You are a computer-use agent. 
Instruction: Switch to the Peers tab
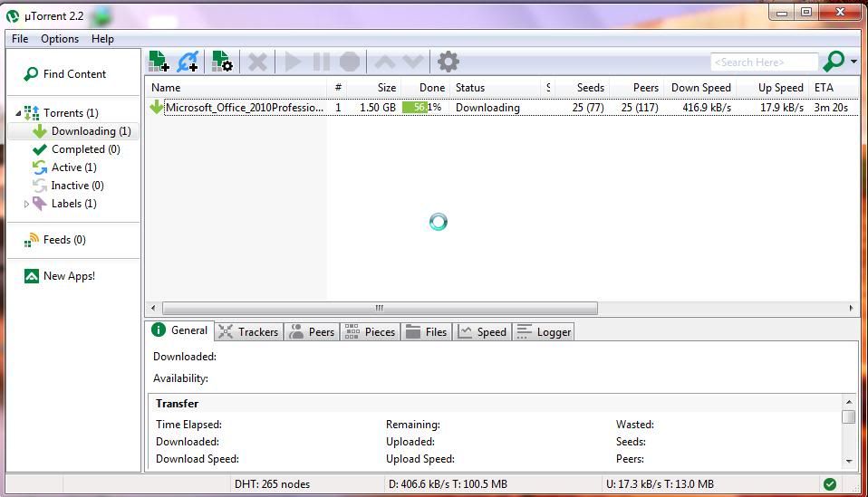(x=313, y=332)
